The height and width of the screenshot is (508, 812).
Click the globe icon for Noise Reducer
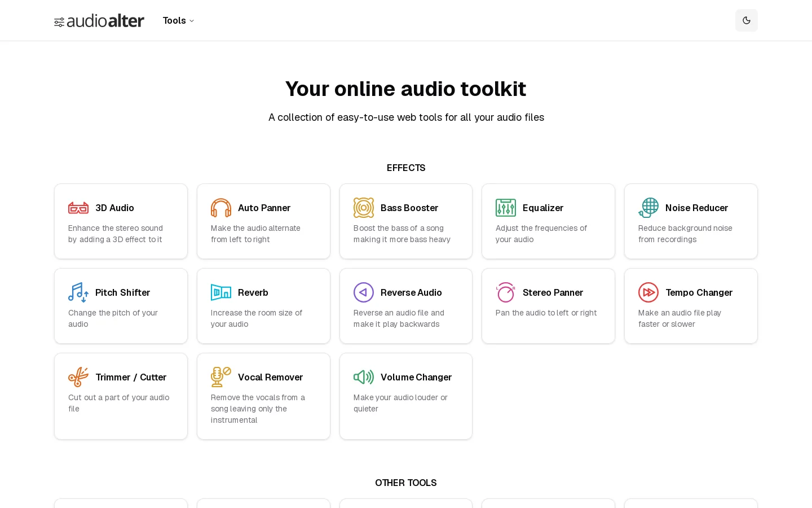pos(648,208)
